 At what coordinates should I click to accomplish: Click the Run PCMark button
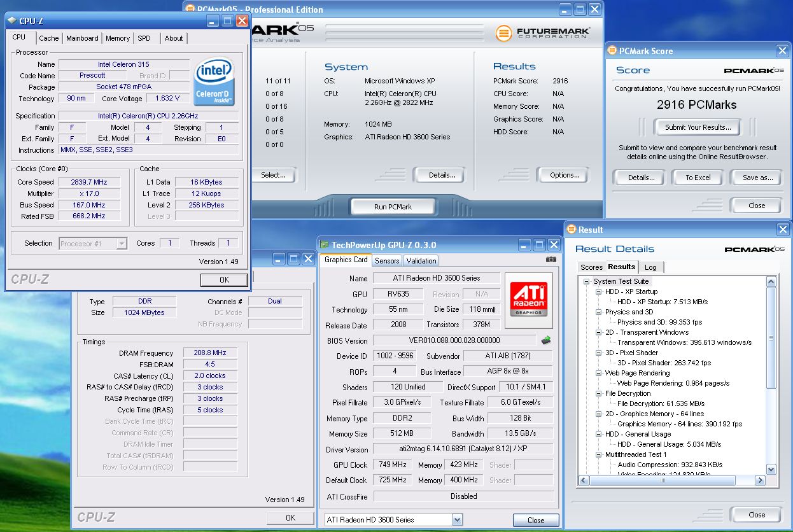click(393, 207)
